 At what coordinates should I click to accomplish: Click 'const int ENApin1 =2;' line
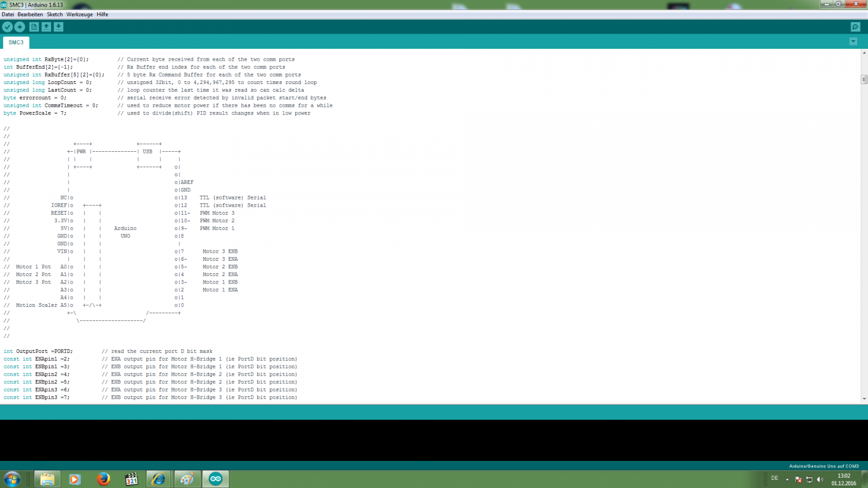36,359
